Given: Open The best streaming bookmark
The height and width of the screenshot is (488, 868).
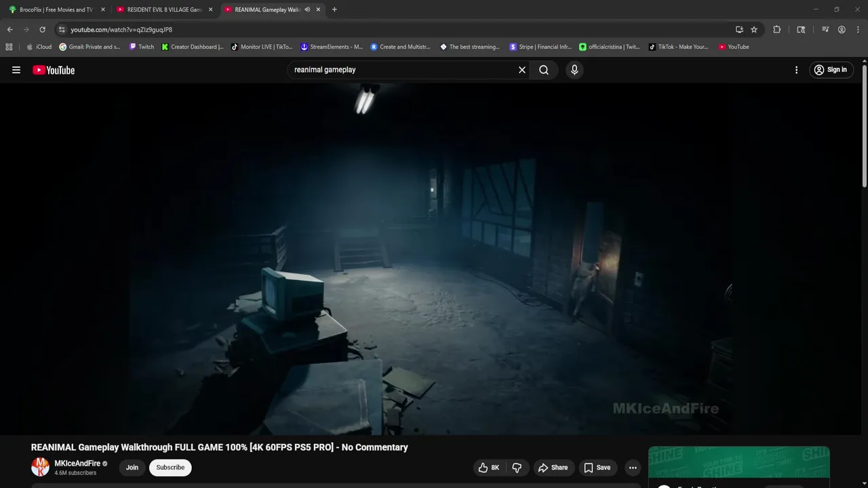Looking at the screenshot, I should point(471,47).
